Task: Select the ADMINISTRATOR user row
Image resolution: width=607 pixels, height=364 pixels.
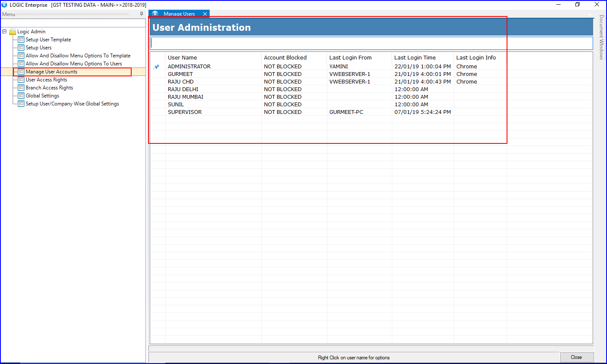Action: (x=189, y=67)
